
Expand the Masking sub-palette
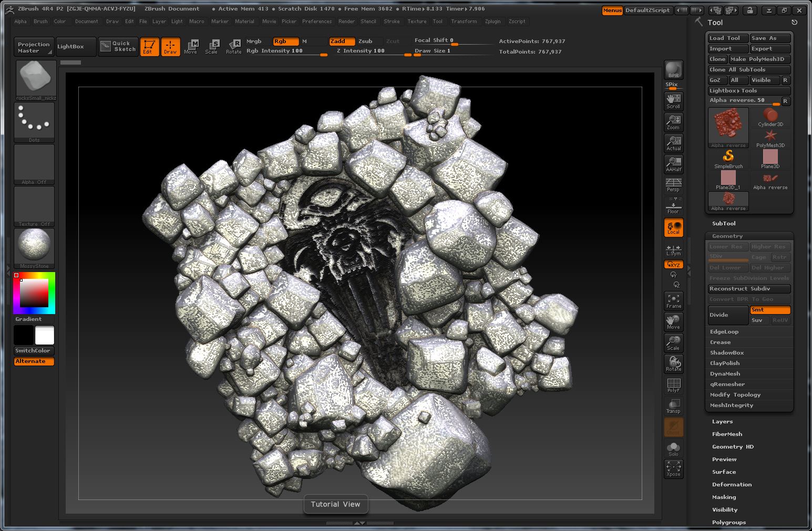coord(724,497)
